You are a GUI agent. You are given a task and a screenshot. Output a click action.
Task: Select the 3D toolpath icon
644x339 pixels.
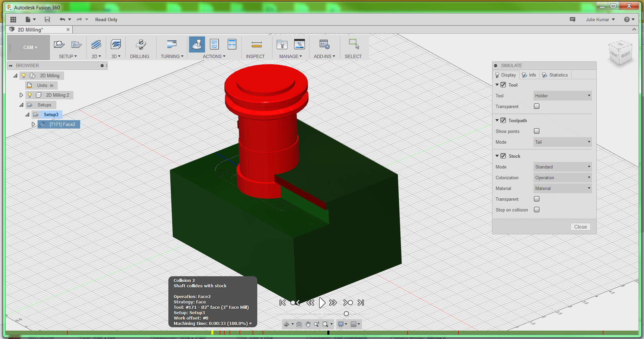[x=116, y=44]
